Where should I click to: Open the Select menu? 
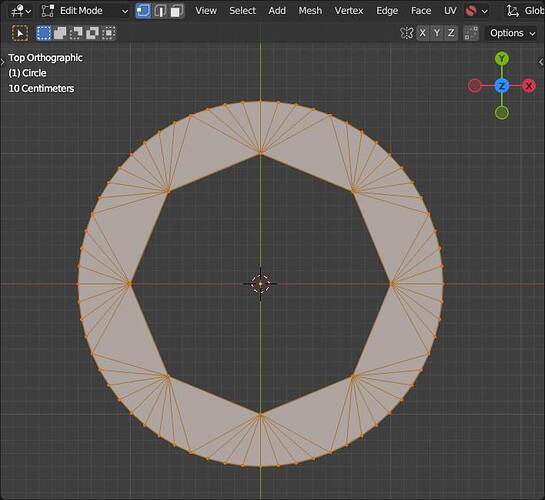tap(242, 11)
